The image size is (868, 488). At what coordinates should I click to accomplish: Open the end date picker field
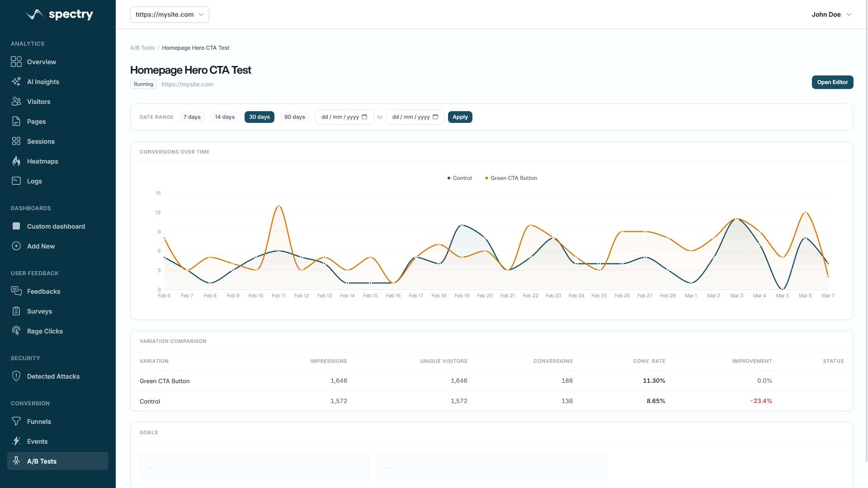pos(415,117)
